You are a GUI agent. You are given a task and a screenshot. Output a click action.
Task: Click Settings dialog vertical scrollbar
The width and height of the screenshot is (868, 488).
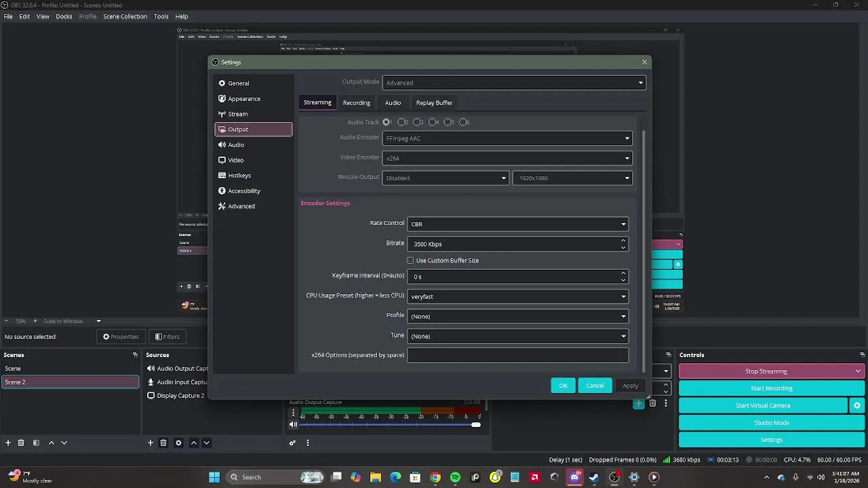coord(644,251)
